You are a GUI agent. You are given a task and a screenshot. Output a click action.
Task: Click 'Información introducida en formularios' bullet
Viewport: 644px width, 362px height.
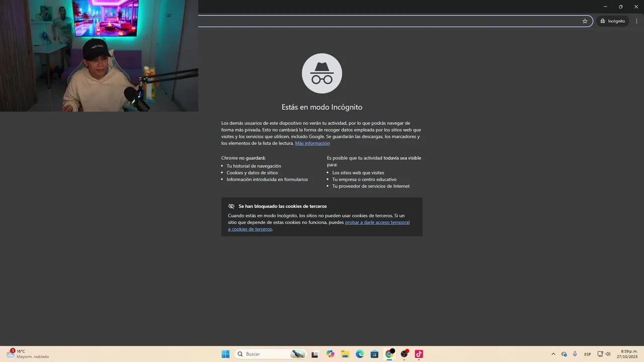(267, 179)
